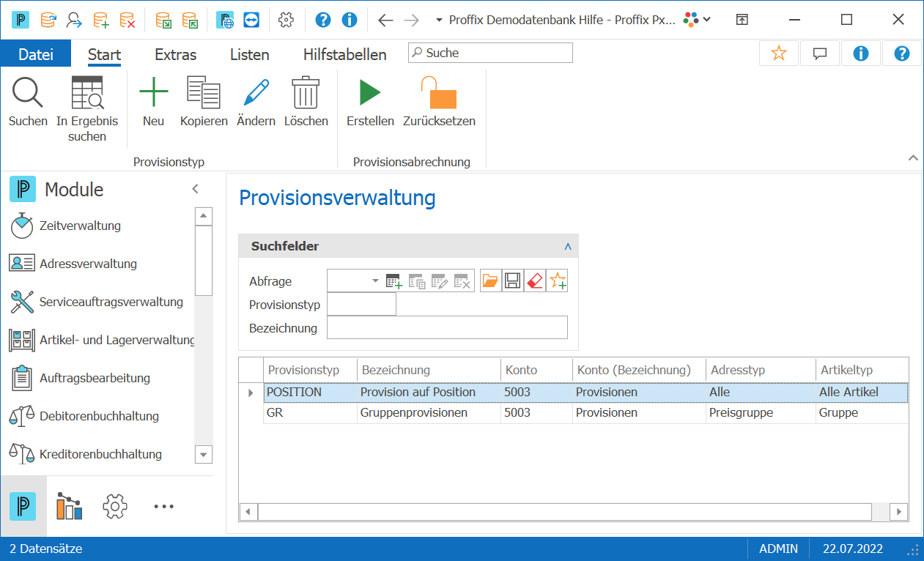Add query to favorites with star-plus icon

click(558, 280)
